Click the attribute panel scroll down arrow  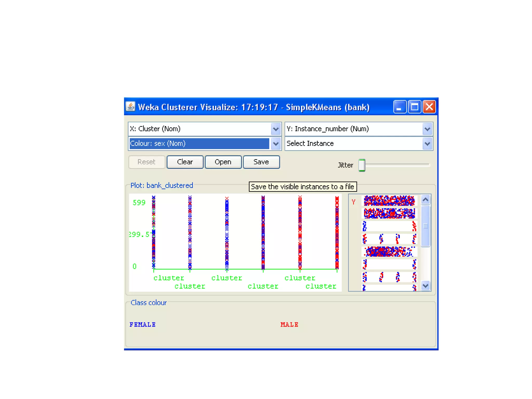pos(425,286)
